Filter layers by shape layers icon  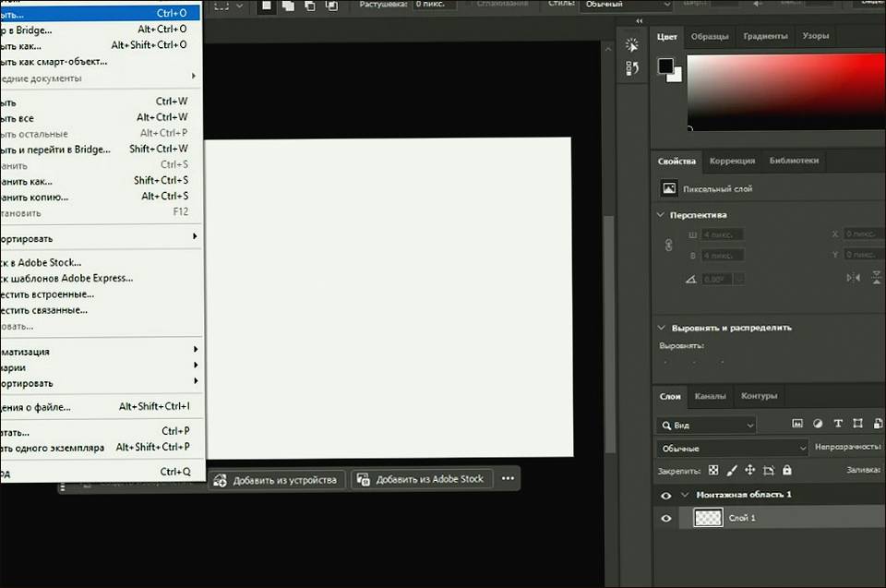coord(857,424)
